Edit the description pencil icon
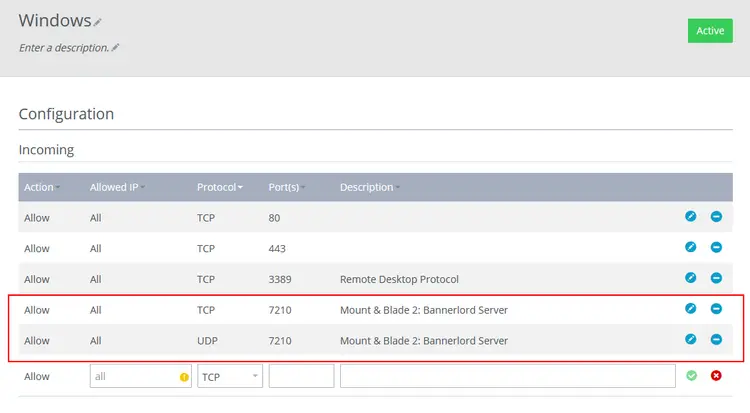750x413 pixels. click(115, 47)
